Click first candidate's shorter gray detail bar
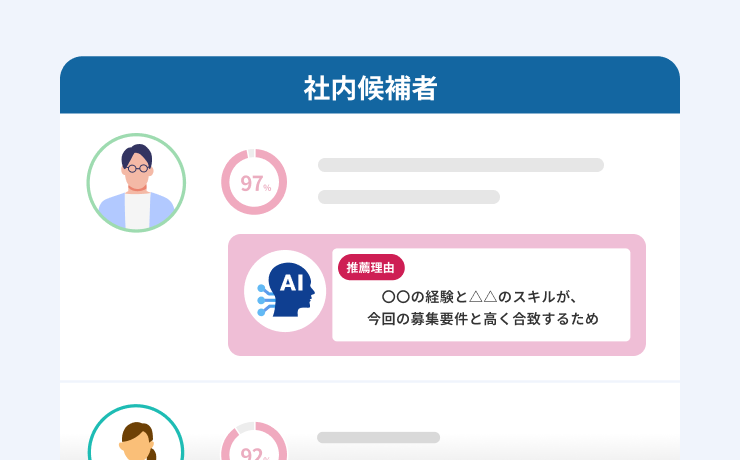740x460 pixels. 408,197
